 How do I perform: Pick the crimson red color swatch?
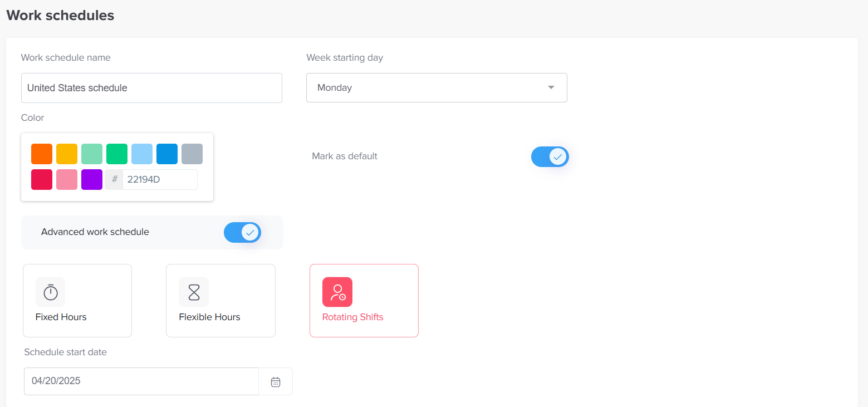point(42,180)
